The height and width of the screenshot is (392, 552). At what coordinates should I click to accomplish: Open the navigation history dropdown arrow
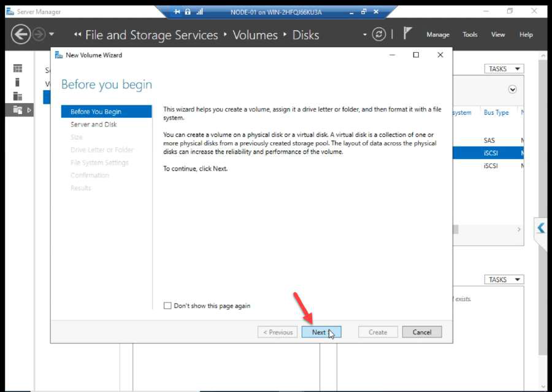[52, 34]
